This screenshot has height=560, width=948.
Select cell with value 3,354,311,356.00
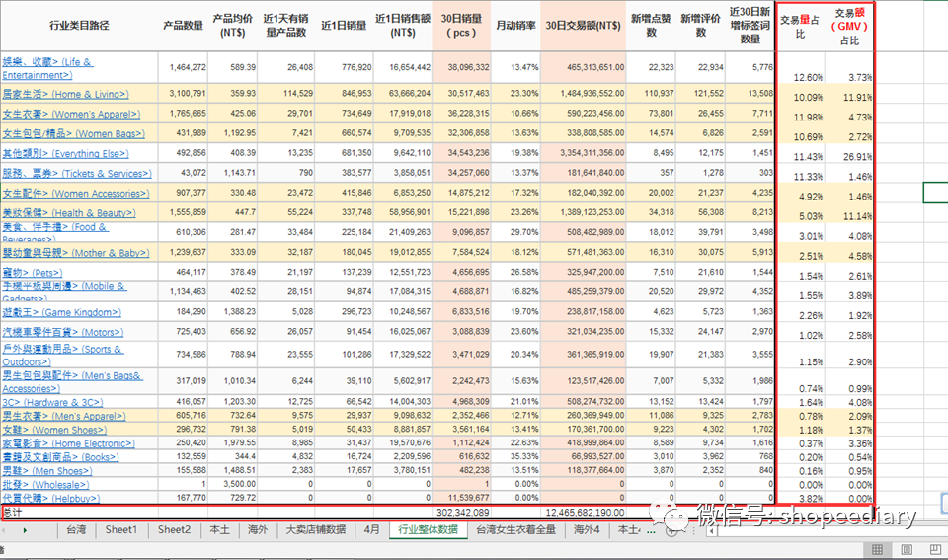click(584, 153)
